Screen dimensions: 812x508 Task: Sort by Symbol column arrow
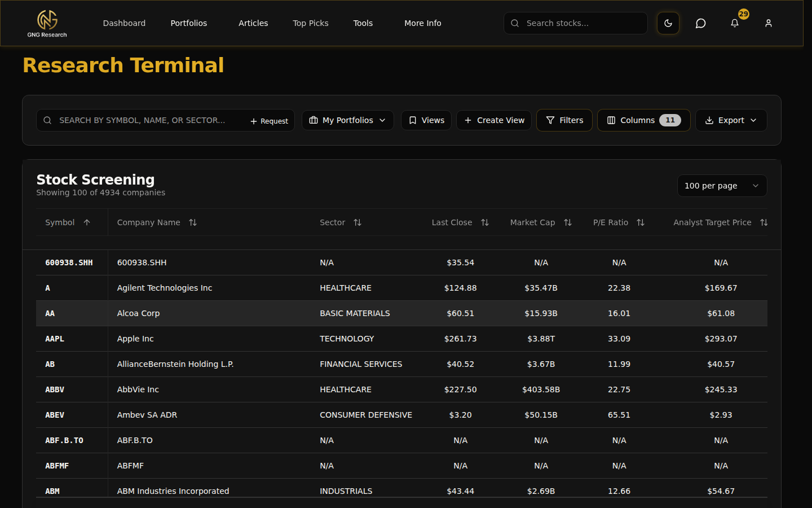click(x=87, y=222)
